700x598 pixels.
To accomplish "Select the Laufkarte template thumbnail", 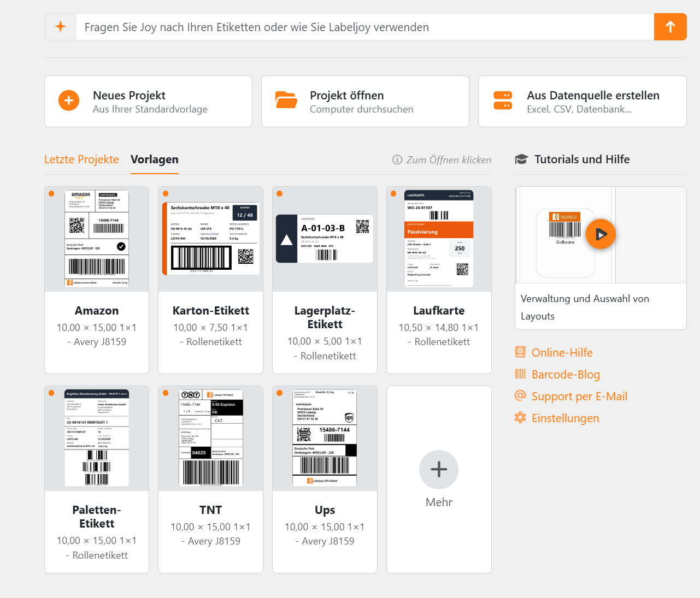I will click(439, 239).
